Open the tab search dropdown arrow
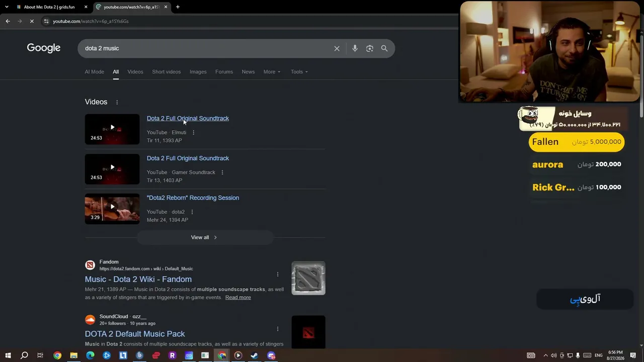Screen dimensions: 644x362 click(x=7, y=7)
